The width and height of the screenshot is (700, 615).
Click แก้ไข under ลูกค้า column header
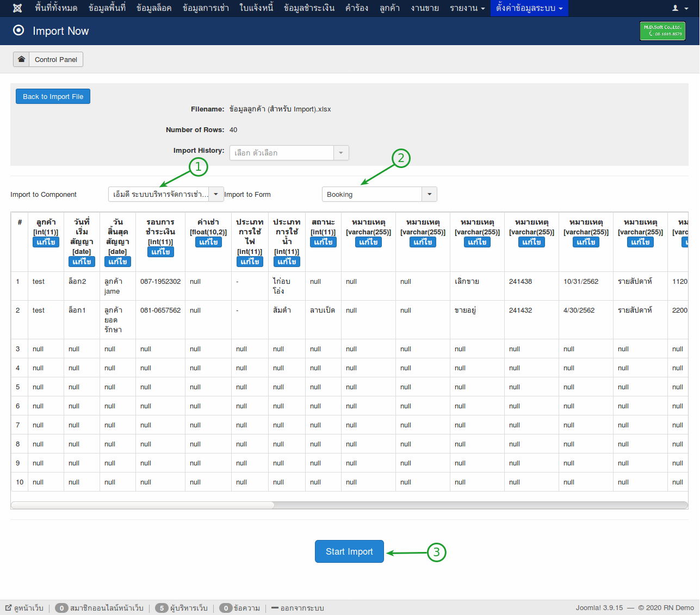tap(46, 242)
